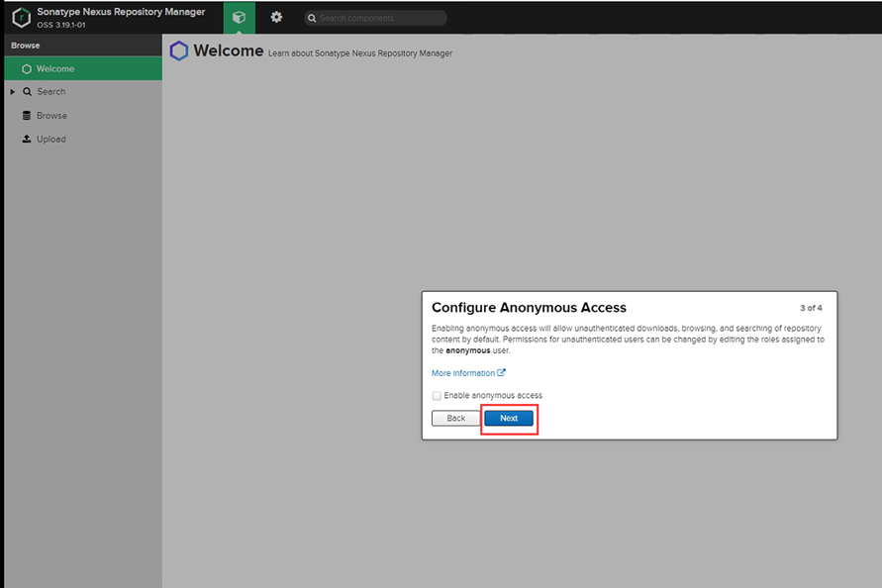Click the Welcome sidebar hexagon icon
The height and width of the screenshot is (588, 882).
click(27, 68)
